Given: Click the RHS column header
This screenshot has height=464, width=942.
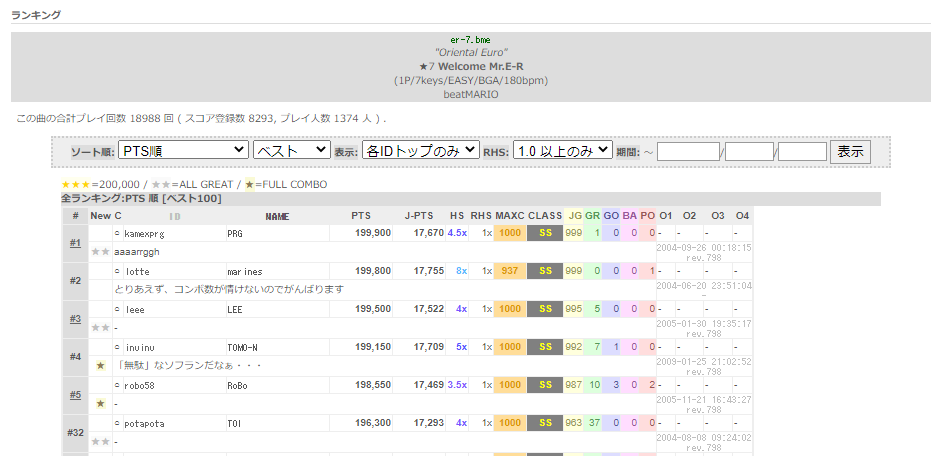Looking at the screenshot, I should [x=481, y=216].
